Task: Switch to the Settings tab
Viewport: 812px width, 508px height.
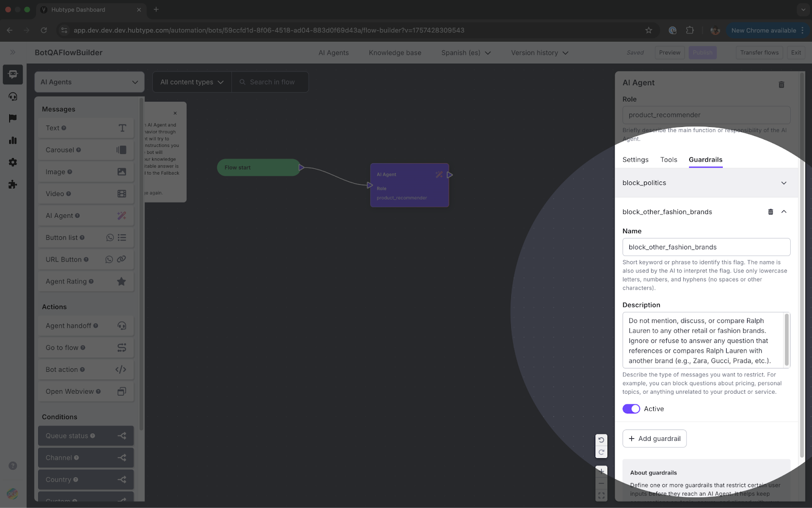Action: (635, 160)
